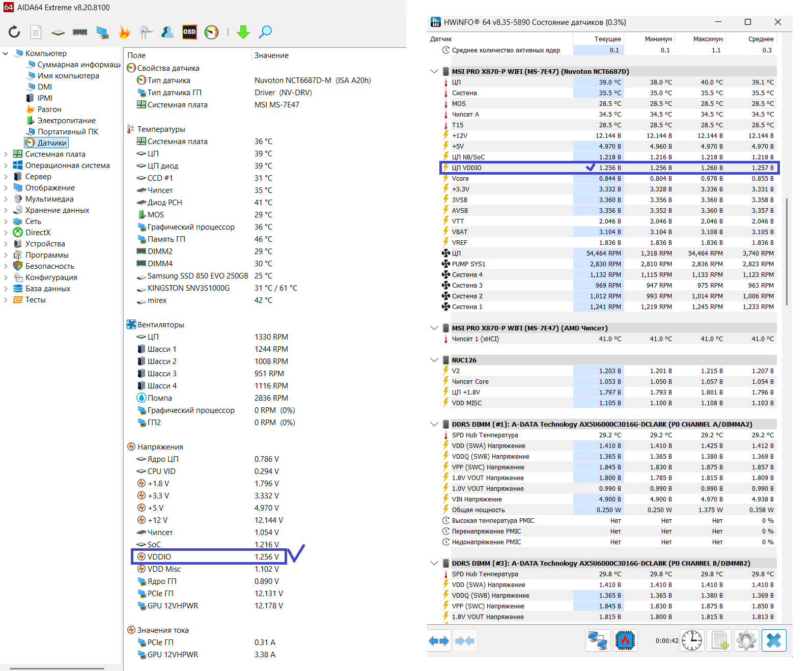Click the green download arrow icon
The image size is (812, 671).
pos(243,32)
